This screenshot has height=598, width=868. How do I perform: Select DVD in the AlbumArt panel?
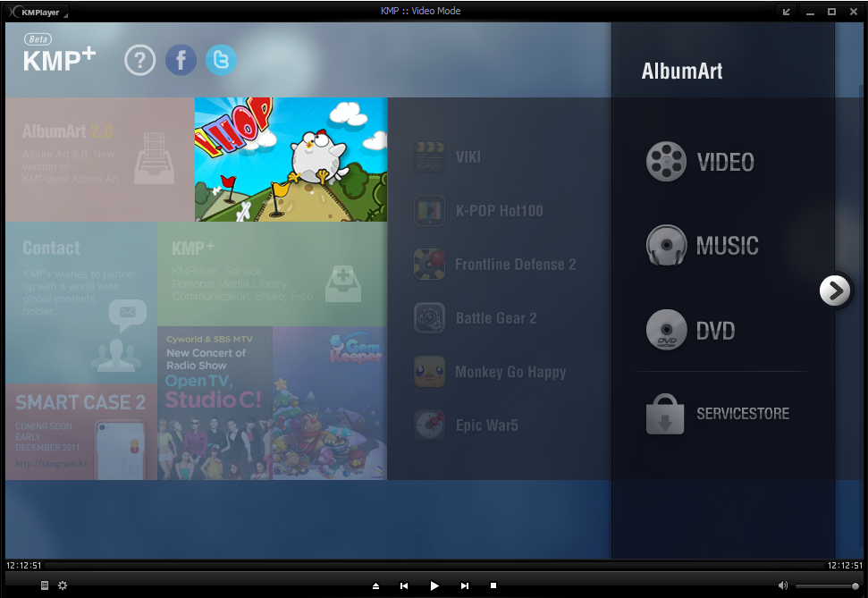click(x=715, y=331)
